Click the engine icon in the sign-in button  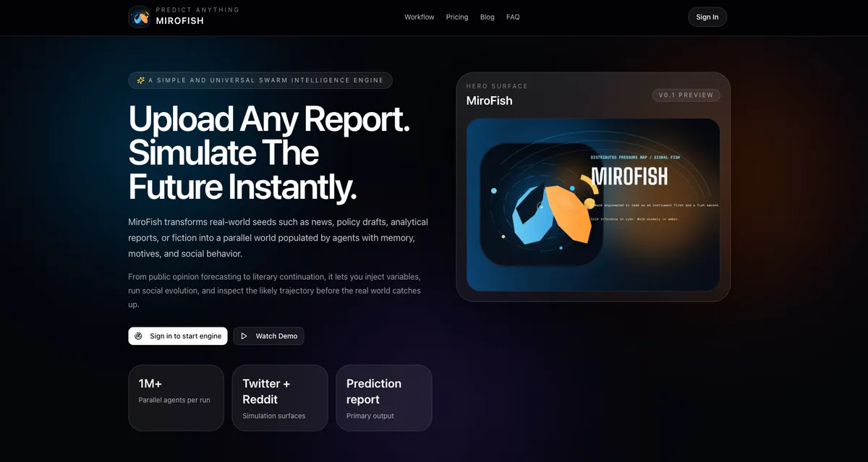coord(139,336)
